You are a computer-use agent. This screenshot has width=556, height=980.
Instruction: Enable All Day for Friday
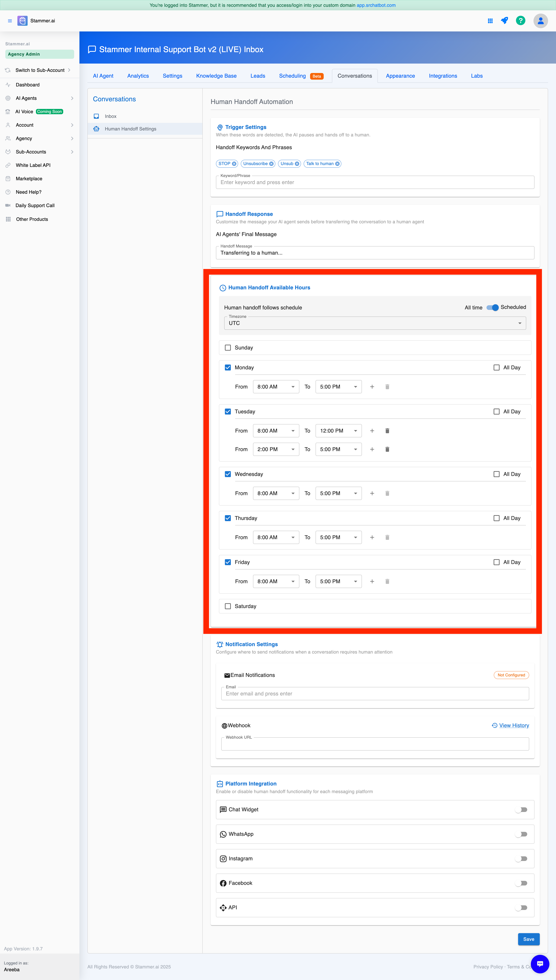[x=496, y=562]
